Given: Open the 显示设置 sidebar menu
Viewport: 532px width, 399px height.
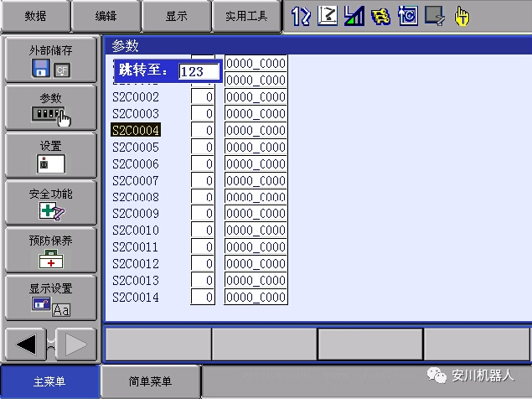Looking at the screenshot, I should (51, 298).
